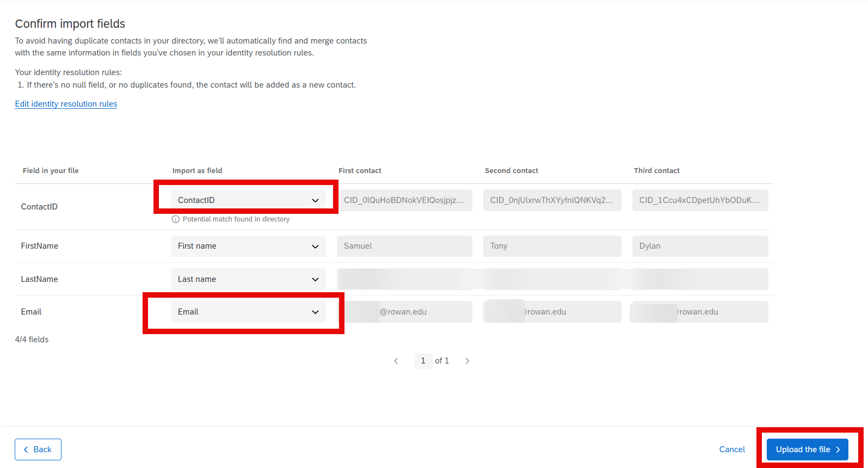Click the Cancel link
This screenshot has height=468, width=868.
coord(732,449)
